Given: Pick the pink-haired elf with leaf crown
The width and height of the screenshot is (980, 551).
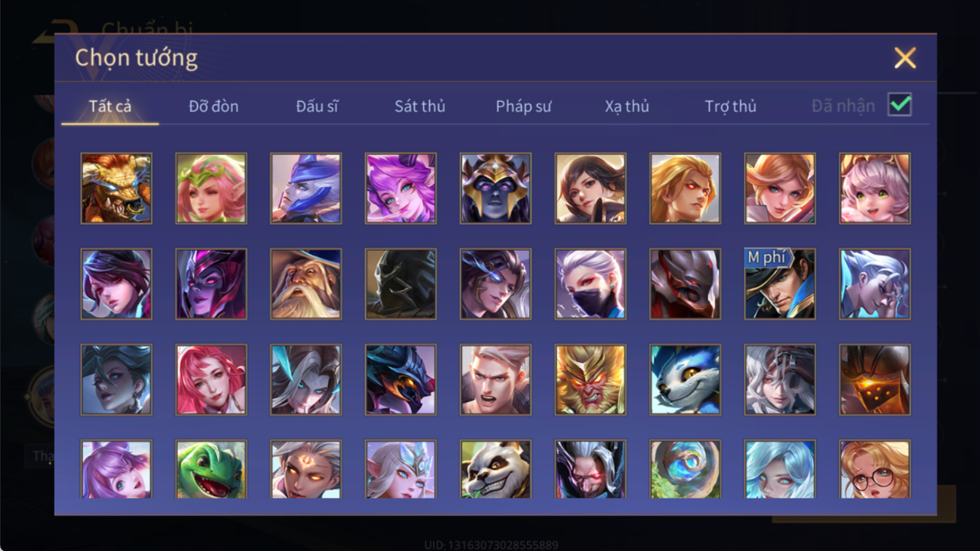Looking at the screenshot, I should tap(211, 188).
